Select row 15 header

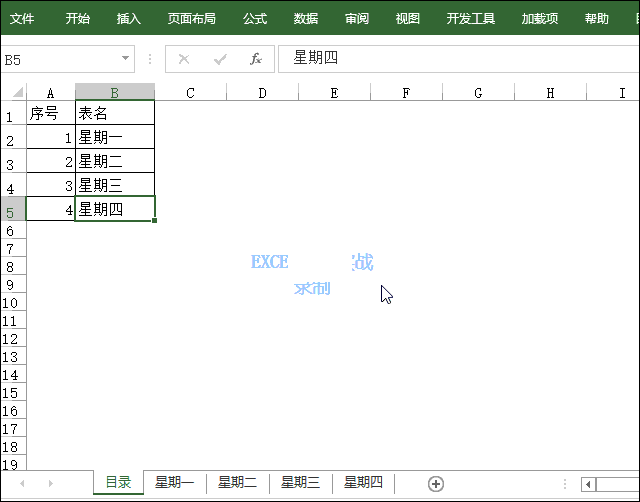[13, 393]
